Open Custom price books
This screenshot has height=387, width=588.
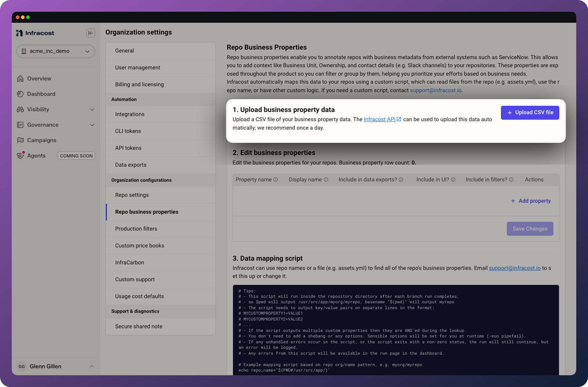(161, 246)
